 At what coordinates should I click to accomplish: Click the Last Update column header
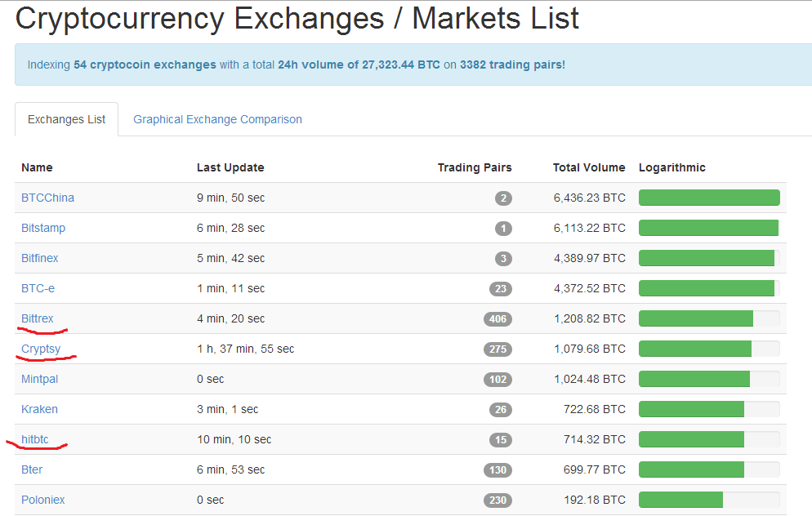(230, 167)
